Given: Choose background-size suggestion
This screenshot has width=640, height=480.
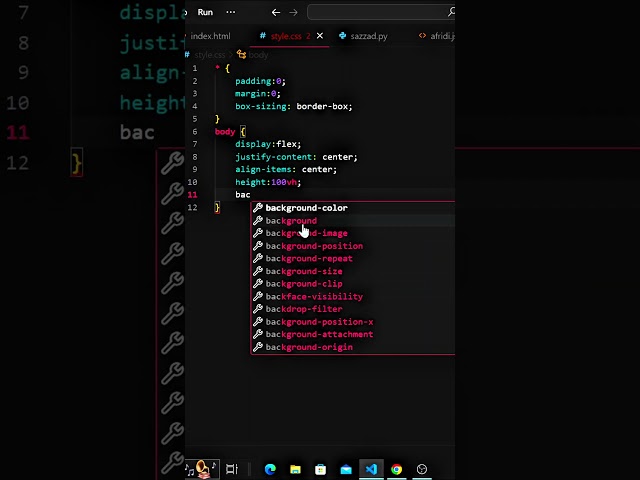Looking at the screenshot, I should [353, 271].
